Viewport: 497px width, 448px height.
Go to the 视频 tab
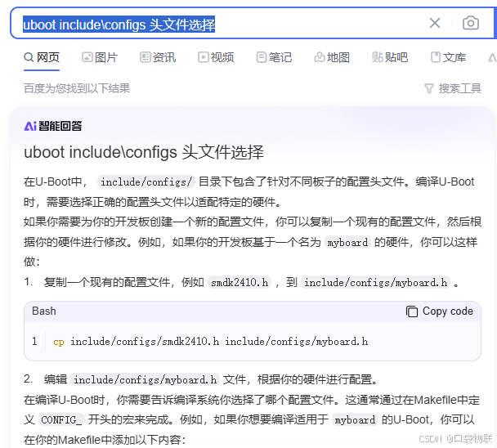click(216, 57)
